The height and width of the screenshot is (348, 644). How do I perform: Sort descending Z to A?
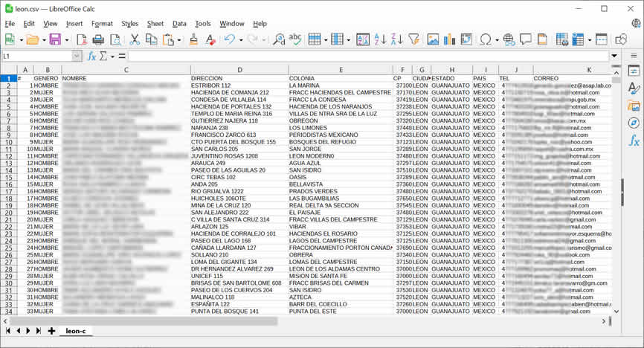(397, 39)
